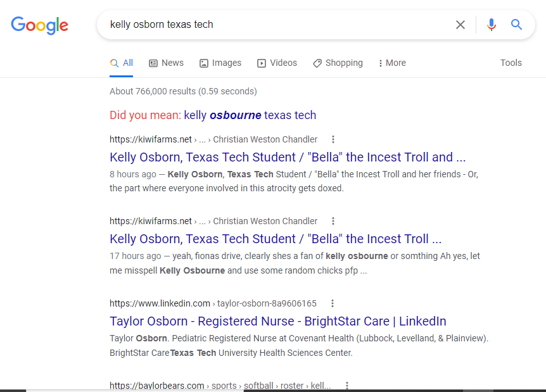Open the Tools filter options

click(x=511, y=63)
